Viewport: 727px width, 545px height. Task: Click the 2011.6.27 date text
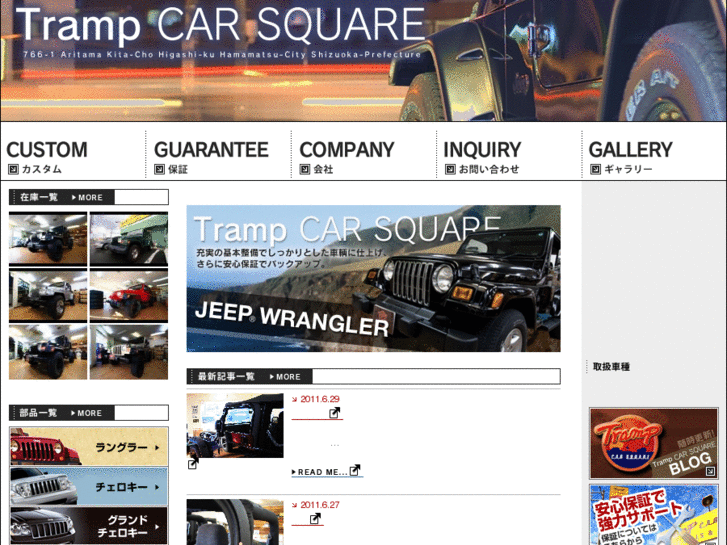click(320, 505)
